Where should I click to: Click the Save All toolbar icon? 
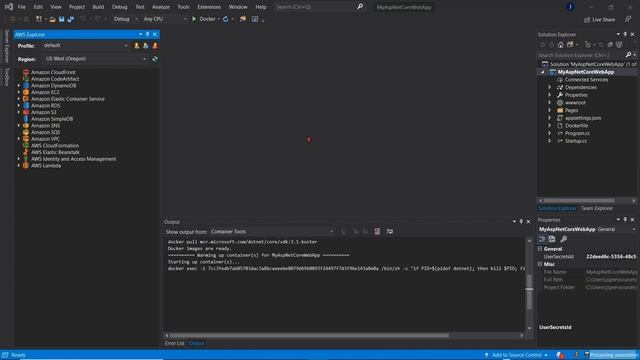[71, 19]
